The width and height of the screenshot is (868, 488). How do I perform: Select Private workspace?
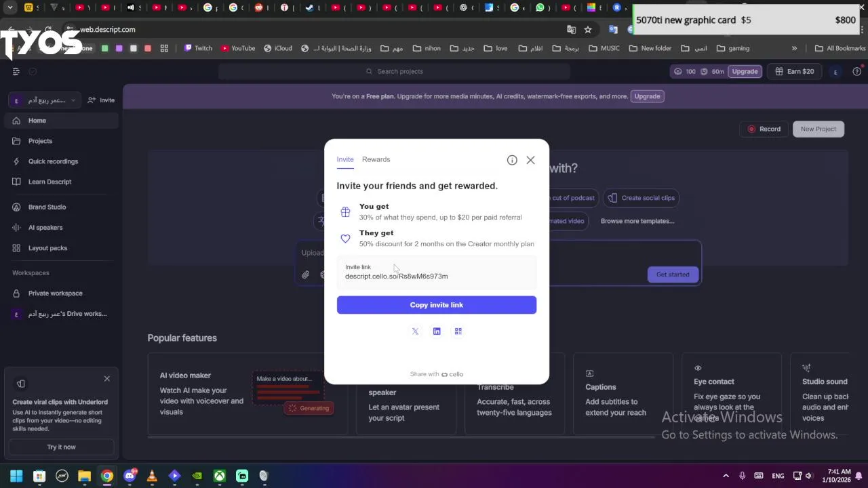point(61,293)
